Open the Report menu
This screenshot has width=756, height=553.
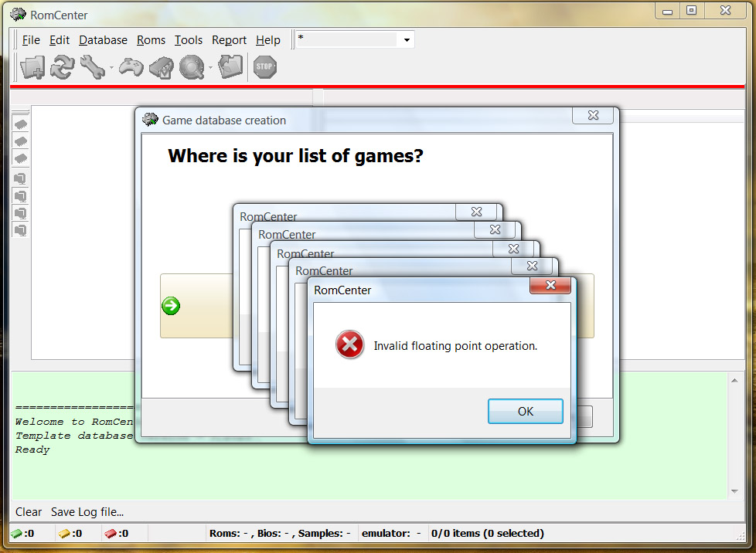pyautogui.click(x=229, y=40)
